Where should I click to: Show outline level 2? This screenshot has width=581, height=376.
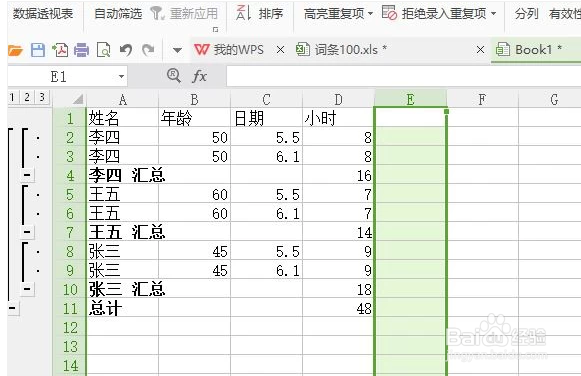[x=27, y=97]
